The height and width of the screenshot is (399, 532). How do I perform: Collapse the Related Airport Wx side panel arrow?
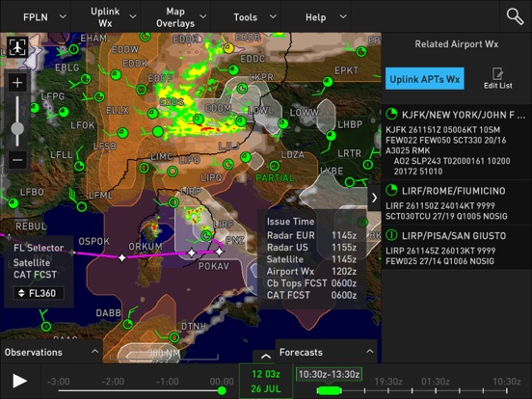coord(374,198)
